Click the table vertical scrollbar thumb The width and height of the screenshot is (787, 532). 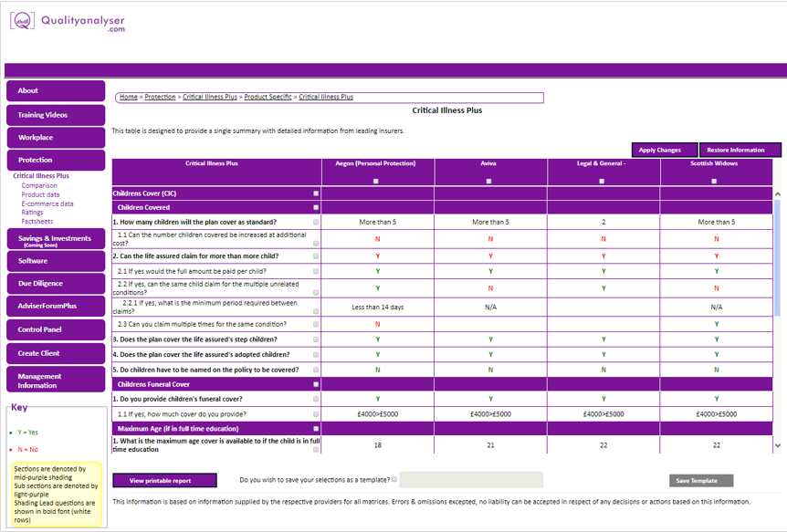point(778,258)
